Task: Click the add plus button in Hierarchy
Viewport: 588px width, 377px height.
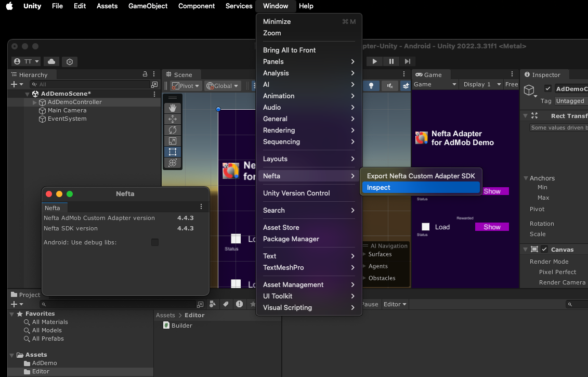Action: pyautogui.click(x=14, y=84)
